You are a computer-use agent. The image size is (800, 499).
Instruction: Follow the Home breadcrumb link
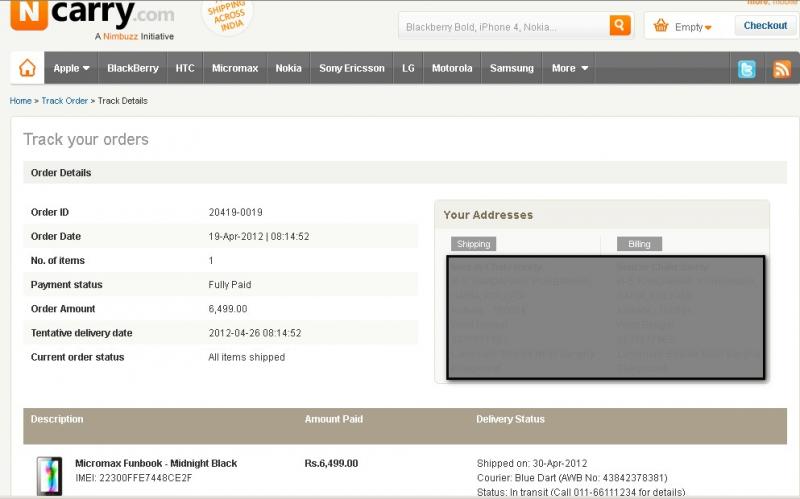click(20, 101)
